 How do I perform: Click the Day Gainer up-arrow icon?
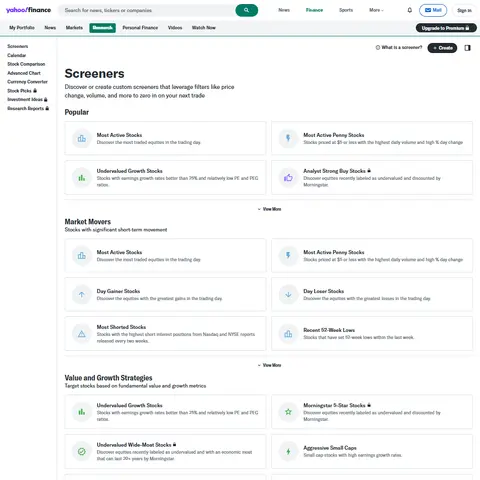point(82,295)
